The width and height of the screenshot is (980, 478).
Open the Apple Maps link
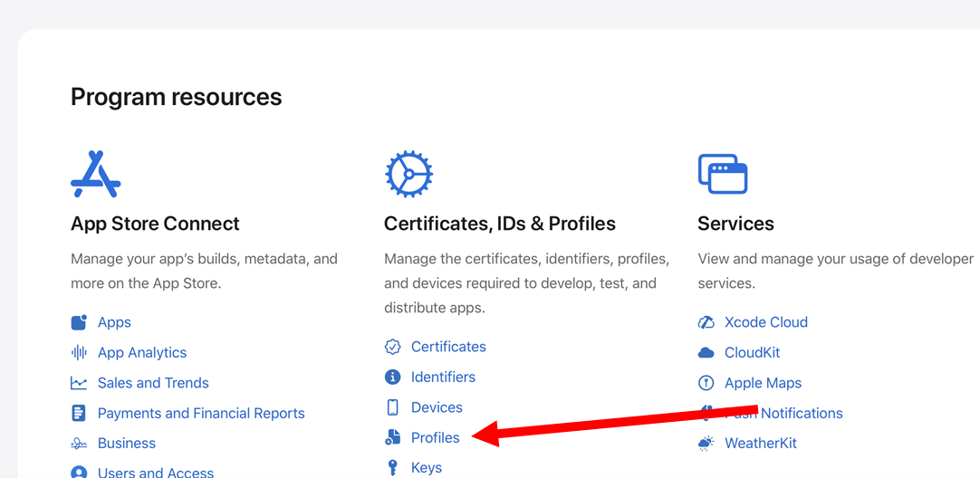763,383
